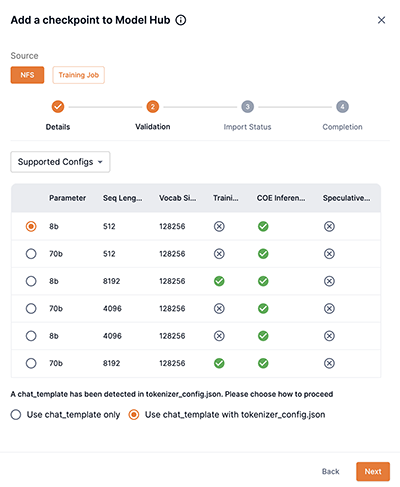Viewport: 400px width, 487px height.
Task: Click training cross icon in 70b 4096 row
Action: (x=219, y=308)
